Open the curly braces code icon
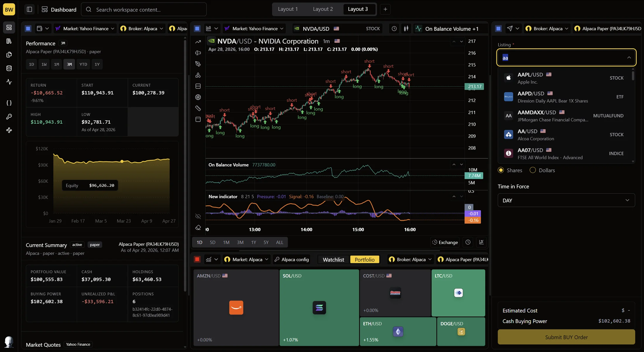The image size is (644, 352). click(9, 103)
